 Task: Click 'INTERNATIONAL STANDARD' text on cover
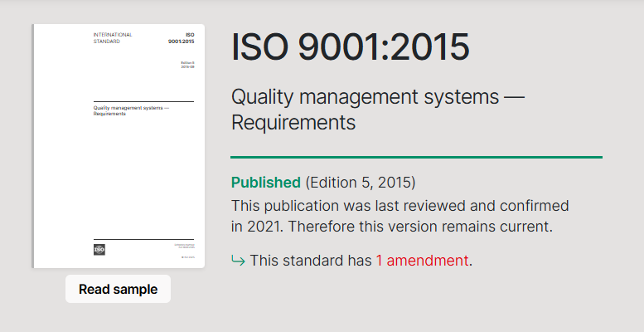coord(113,38)
